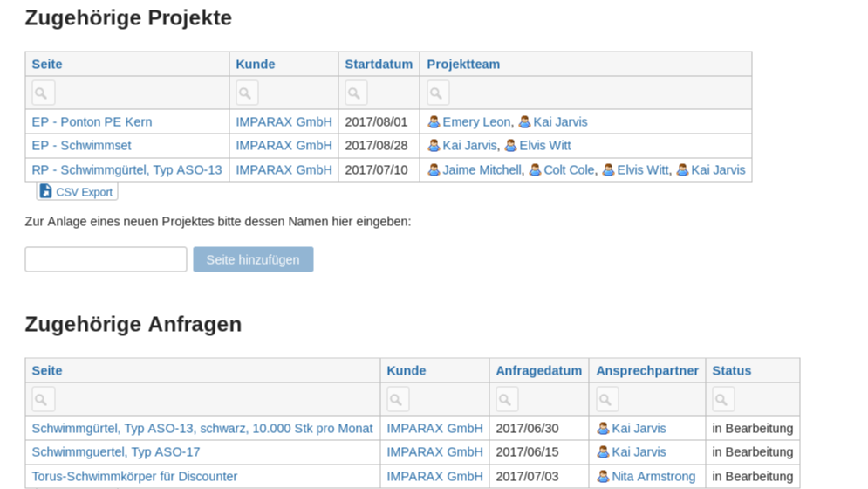
Task: Open EP - Ponton PE Kern project
Action: [x=92, y=122]
